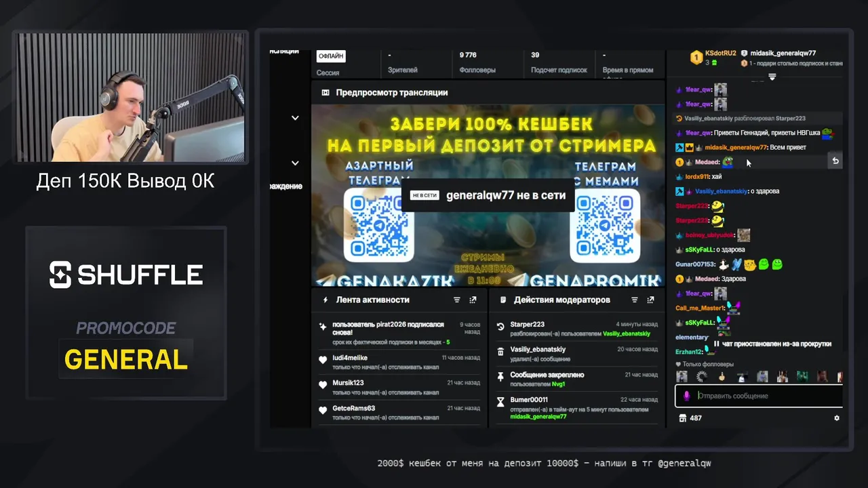Click the gold rank 1 badge next to KSdotRU2
This screenshot has width=868, height=488.
coord(696,58)
